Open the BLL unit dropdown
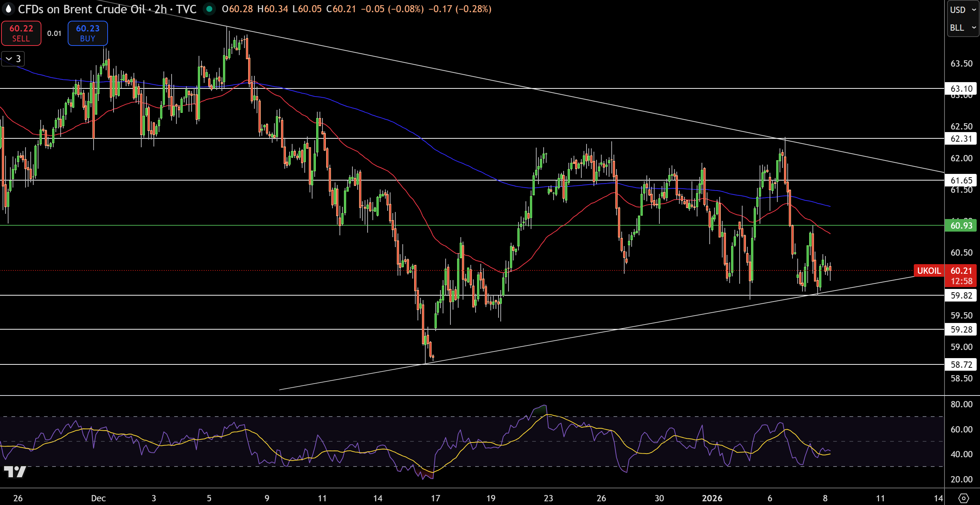Viewport: 980px width, 505px height. (x=963, y=28)
